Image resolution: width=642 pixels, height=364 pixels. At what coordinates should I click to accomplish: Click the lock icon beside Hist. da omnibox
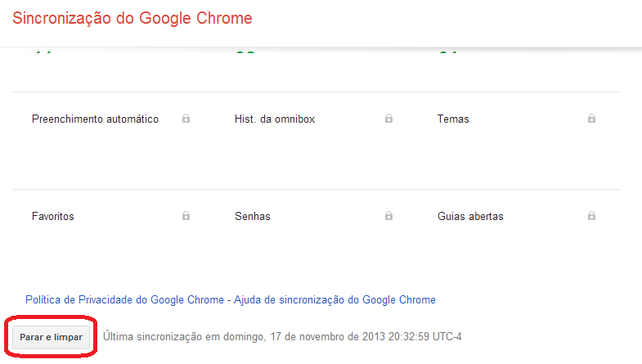point(388,119)
